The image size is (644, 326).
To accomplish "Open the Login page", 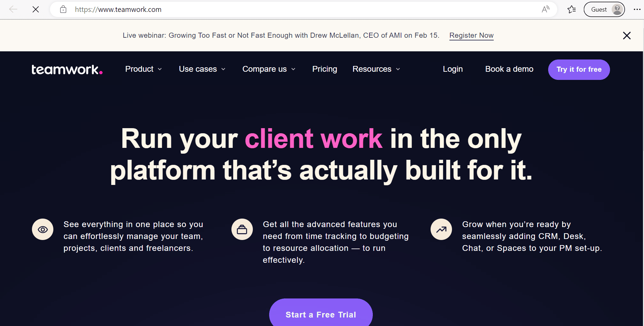I will click(x=453, y=69).
